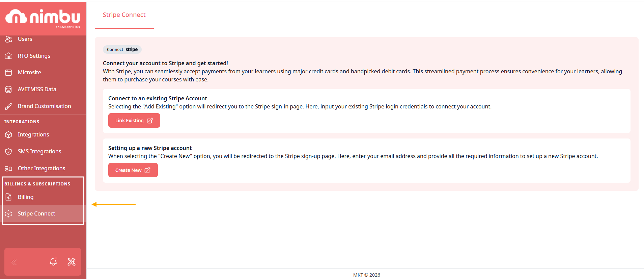Image resolution: width=644 pixels, height=279 pixels.
Task: Click the SMS Integrations shield icon
Action: point(8,152)
